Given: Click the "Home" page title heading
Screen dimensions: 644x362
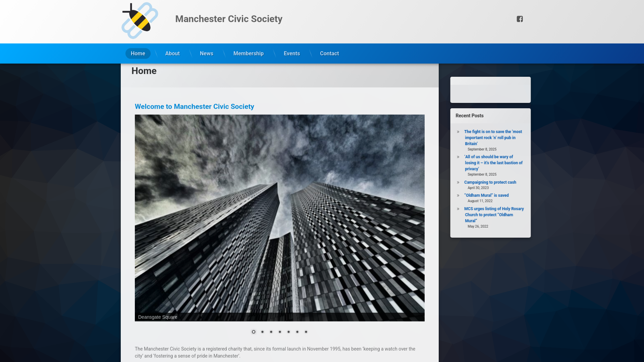Looking at the screenshot, I should point(144,71).
